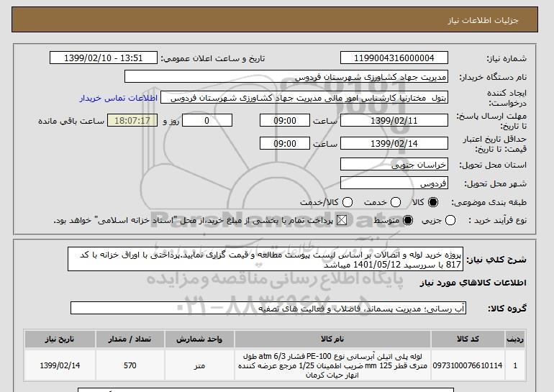Select the کالا/خدمت radio button
554x392 pixels.
(348, 202)
